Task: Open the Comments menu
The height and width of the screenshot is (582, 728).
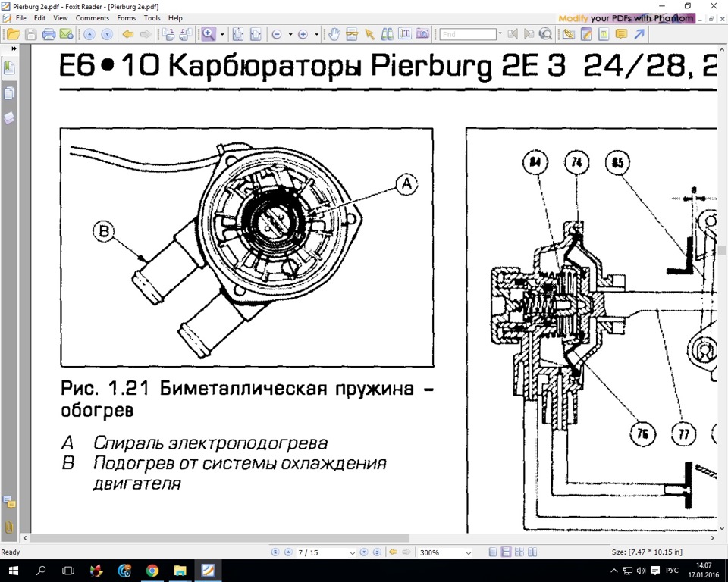Action: coord(93,18)
